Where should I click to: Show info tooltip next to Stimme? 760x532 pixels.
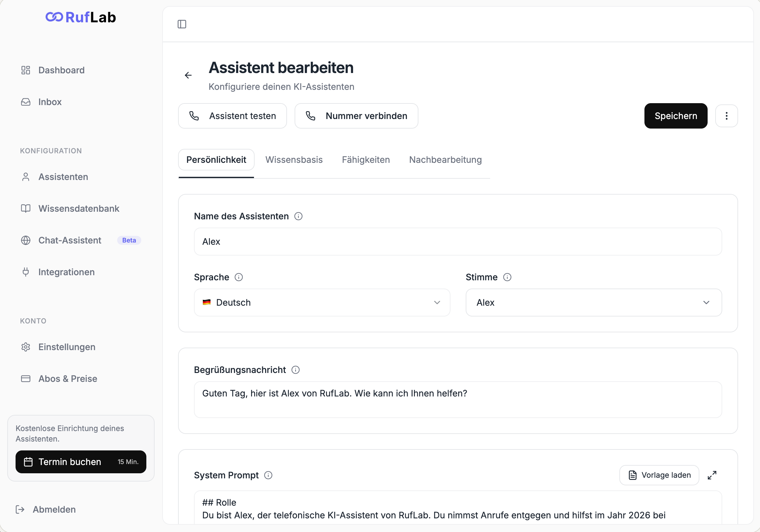[507, 277]
